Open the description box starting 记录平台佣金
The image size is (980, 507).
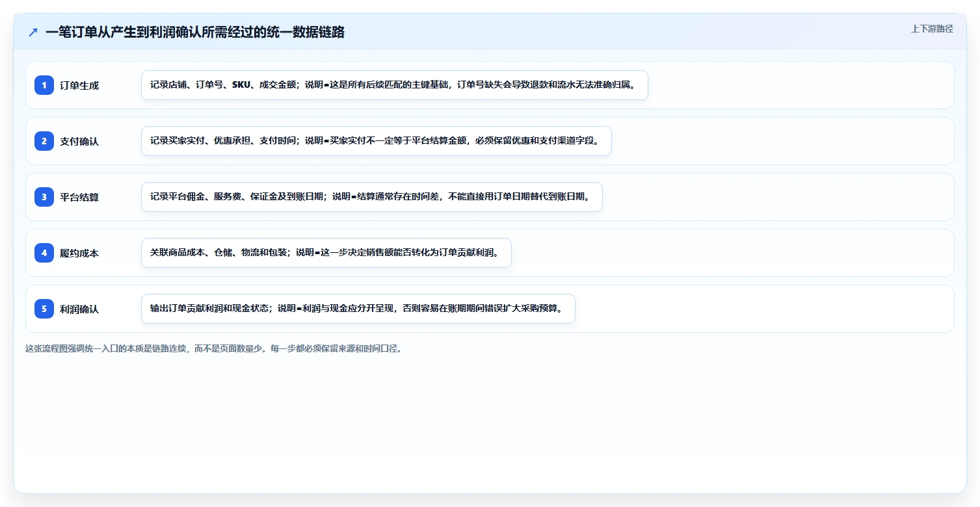tap(372, 197)
